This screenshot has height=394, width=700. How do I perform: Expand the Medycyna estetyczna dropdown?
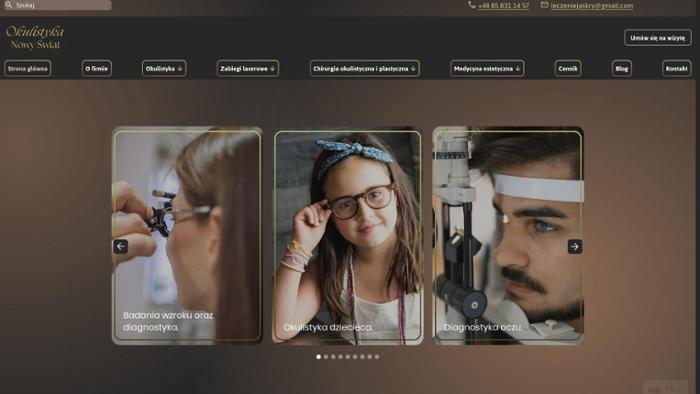point(487,69)
